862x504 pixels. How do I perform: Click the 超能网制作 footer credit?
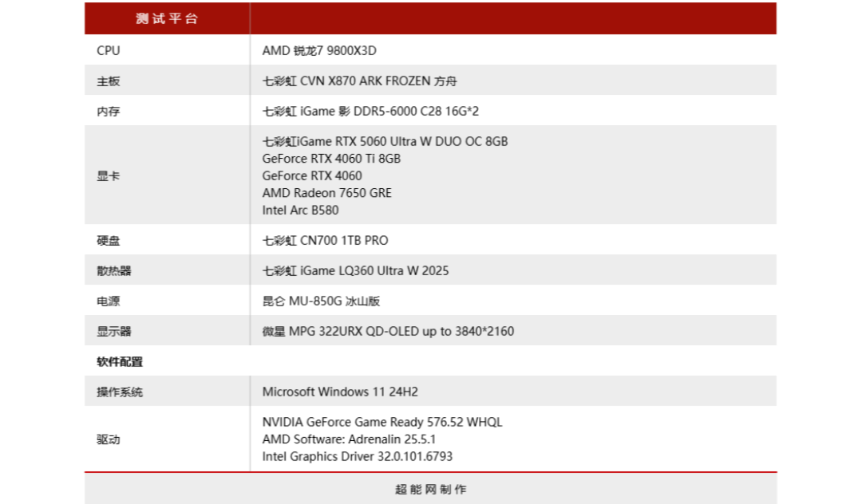(431, 489)
